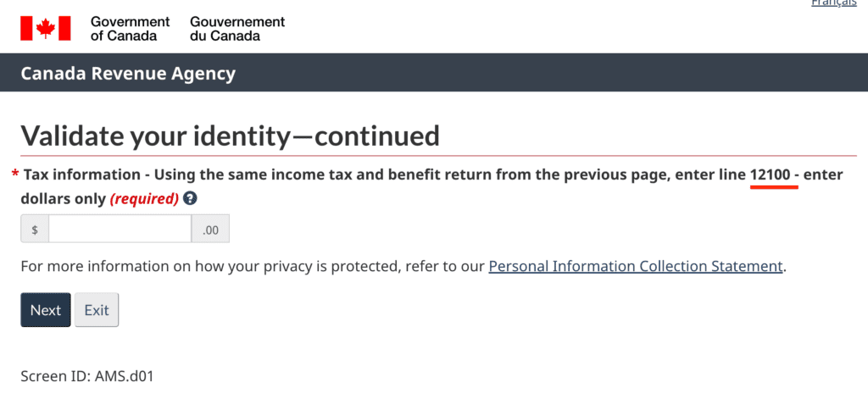Click the red asterisk before Tax information

pyautogui.click(x=15, y=175)
